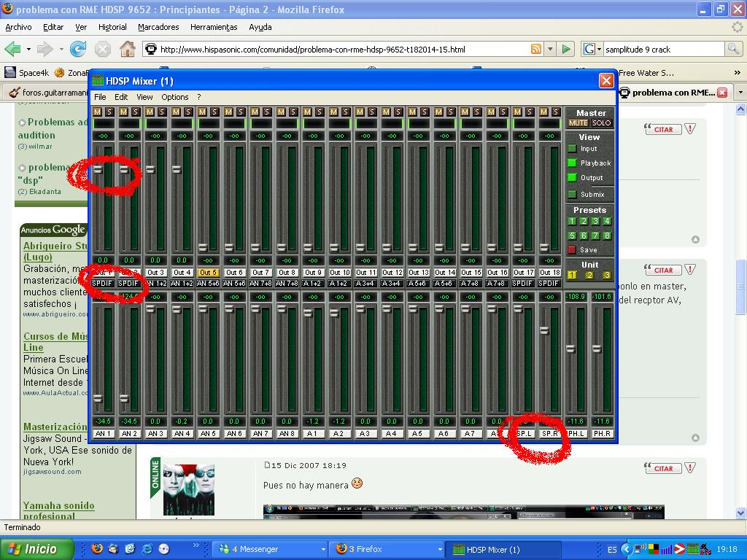The height and width of the screenshot is (560, 747).
Task: Open the Firefox tab list dropdown
Action: [740, 93]
